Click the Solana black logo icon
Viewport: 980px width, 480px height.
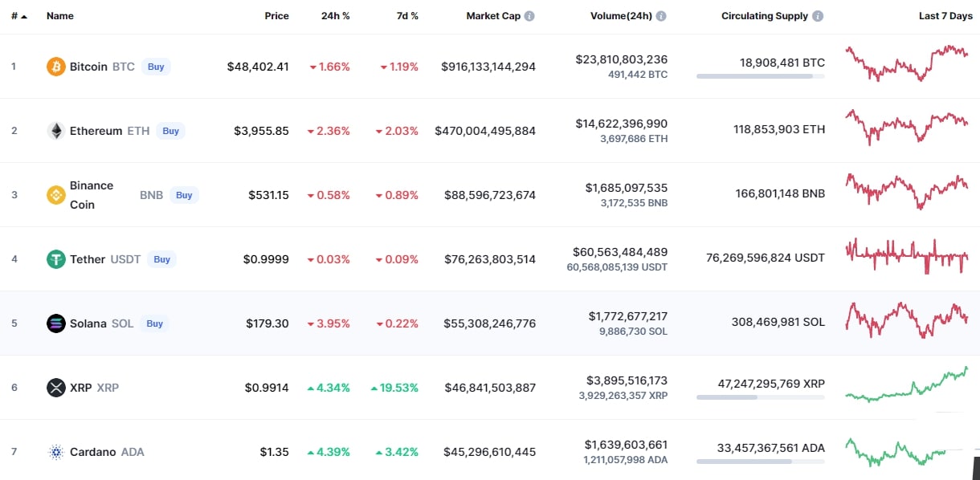pyautogui.click(x=56, y=323)
